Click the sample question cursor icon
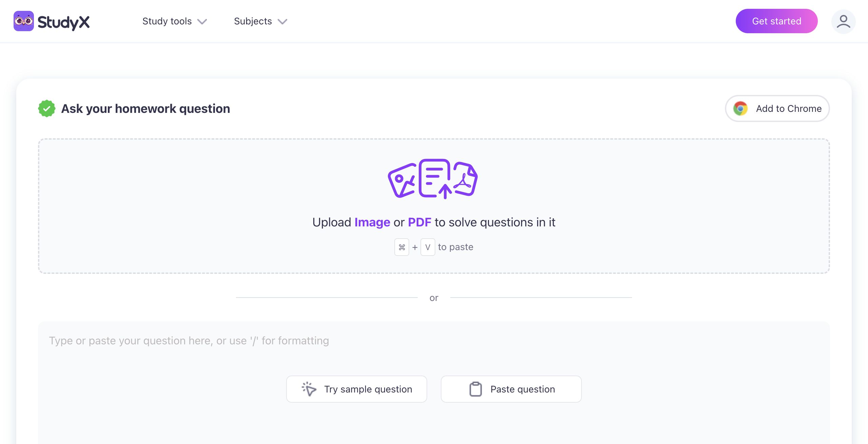The height and width of the screenshot is (444, 868). (309, 389)
